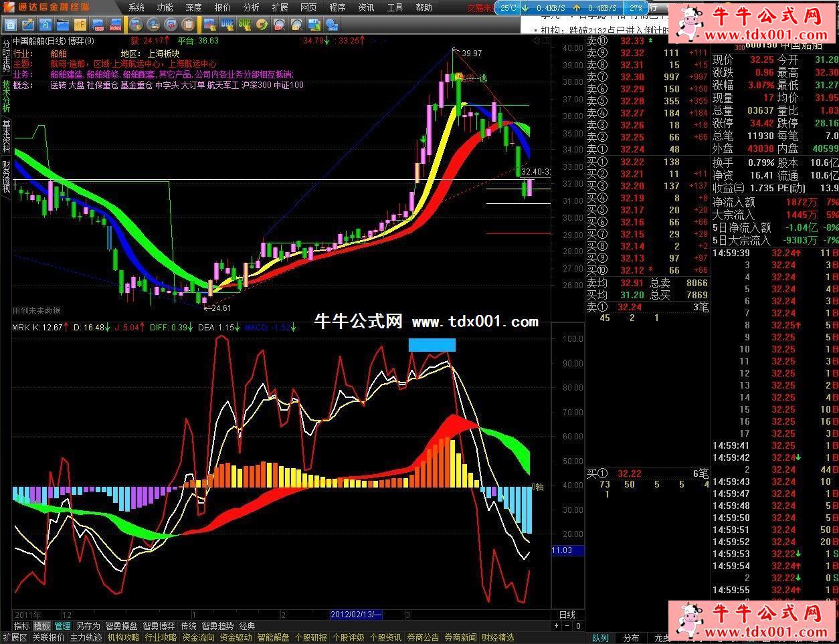839x644 pixels.
Task: Switch order view to 队列
Action: pyautogui.click(x=600, y=638)
